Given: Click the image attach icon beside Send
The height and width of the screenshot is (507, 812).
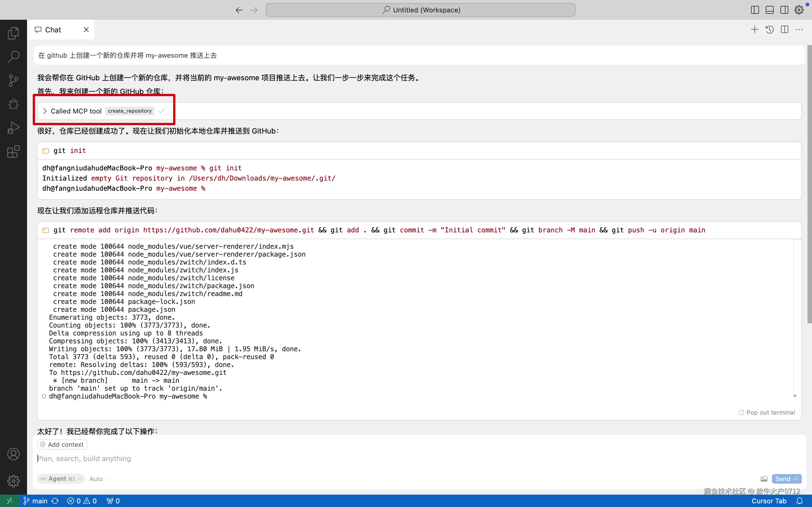Looking at the screenshot, I should 764,479.
